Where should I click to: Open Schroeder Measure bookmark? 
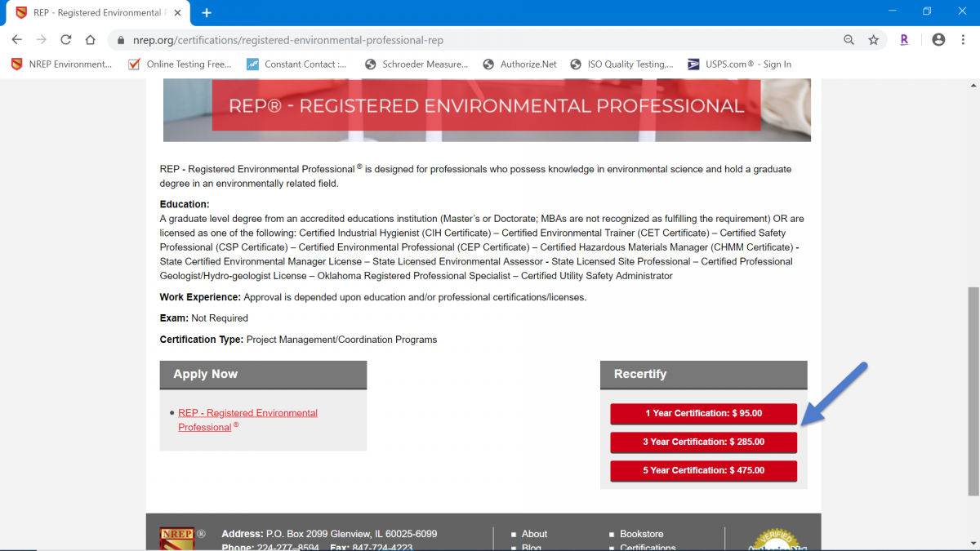[416, 64]
